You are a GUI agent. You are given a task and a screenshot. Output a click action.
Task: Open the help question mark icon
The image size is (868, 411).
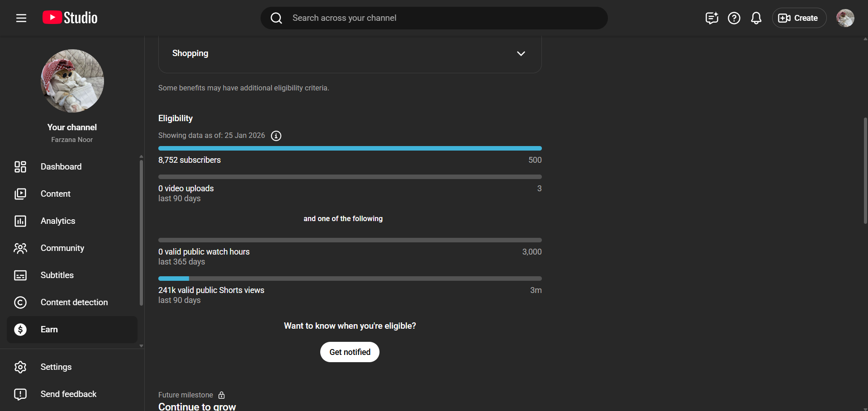tap(734, 18)
